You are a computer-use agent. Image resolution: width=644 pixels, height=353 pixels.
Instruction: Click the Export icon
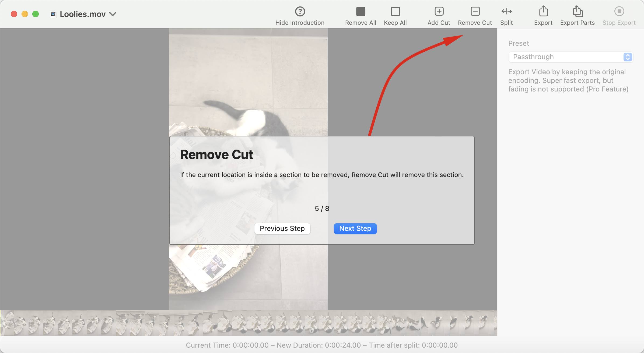pyautogui.click(x=543, y=11)
